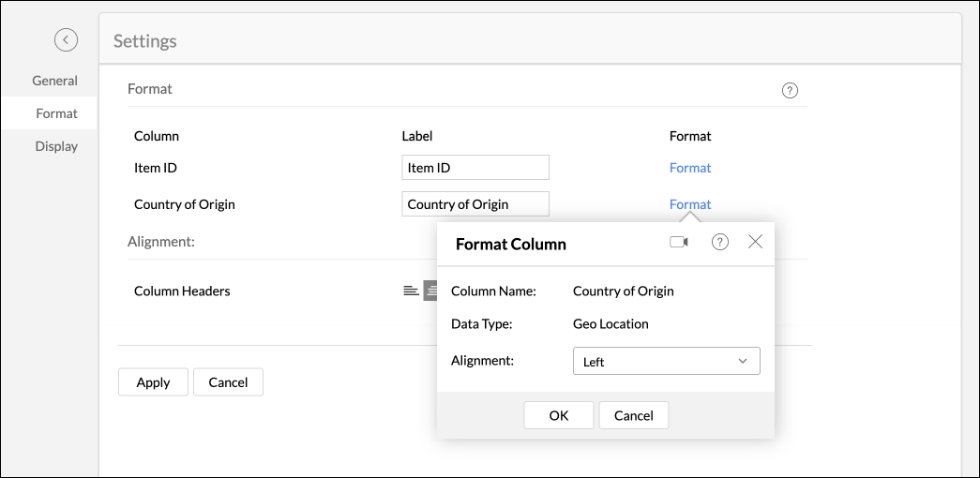Click Cancel button next to Apply
980x478 pixels.
click(x=228, y=382)
